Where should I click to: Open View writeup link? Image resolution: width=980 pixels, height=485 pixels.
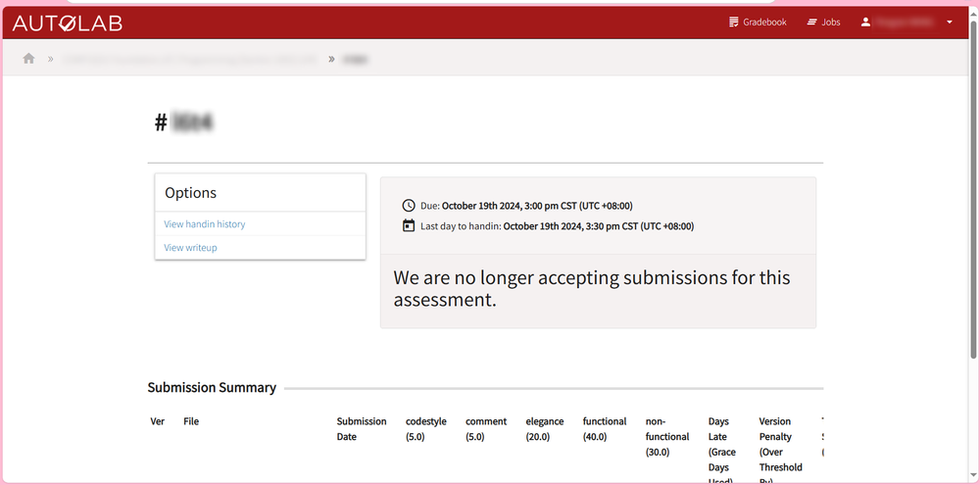pos(190,248)
